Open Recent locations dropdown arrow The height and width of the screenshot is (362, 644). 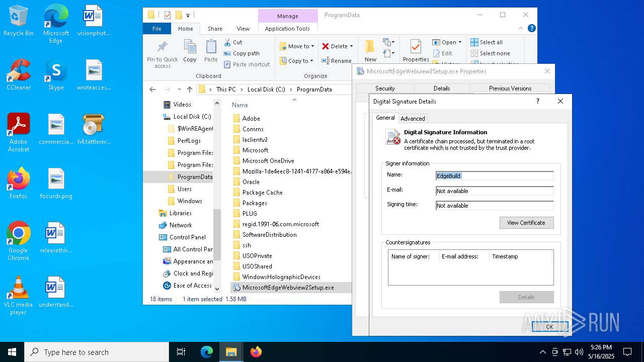179,89
